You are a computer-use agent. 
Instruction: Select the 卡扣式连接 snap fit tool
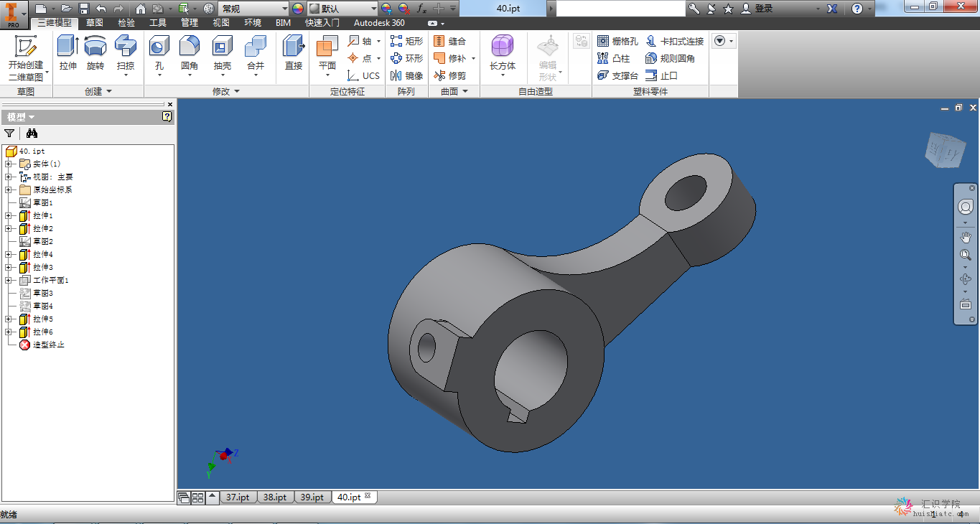pos(675,42)
